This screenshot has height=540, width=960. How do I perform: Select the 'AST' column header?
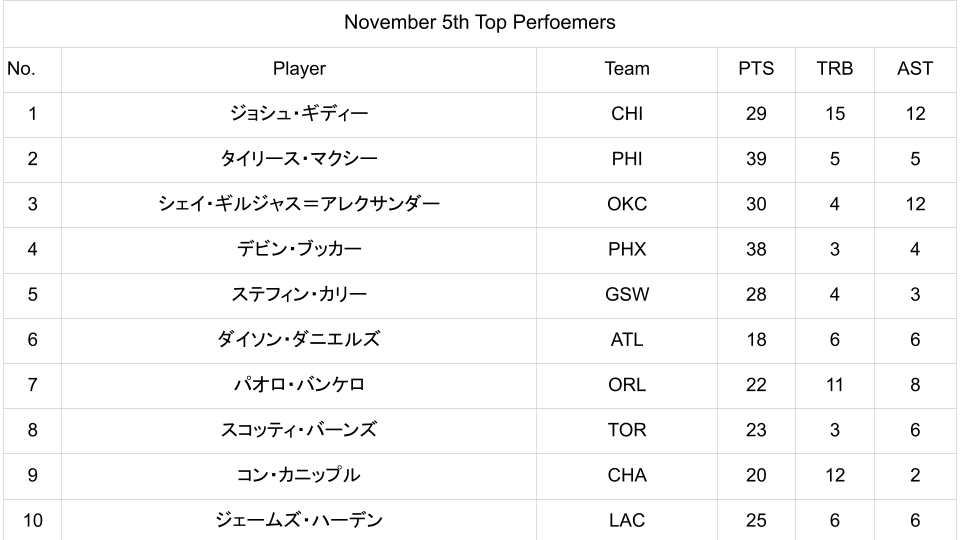click(x=915, y=69)
